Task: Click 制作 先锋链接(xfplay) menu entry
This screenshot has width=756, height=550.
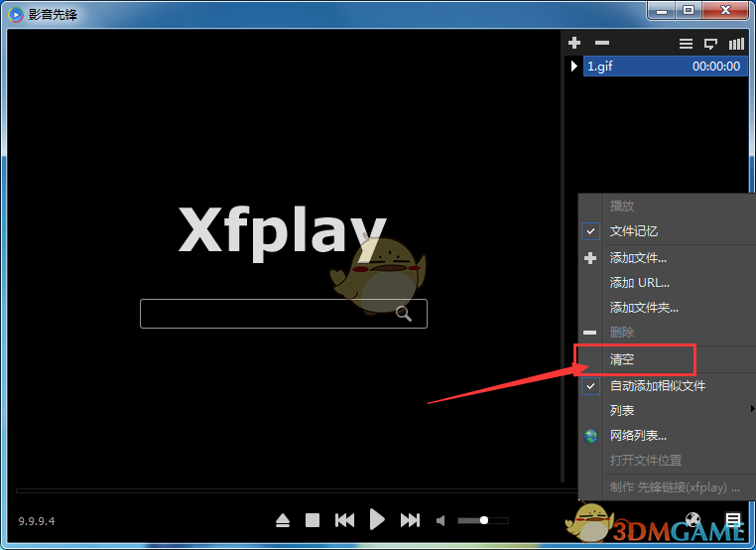Action: point(675,487)
